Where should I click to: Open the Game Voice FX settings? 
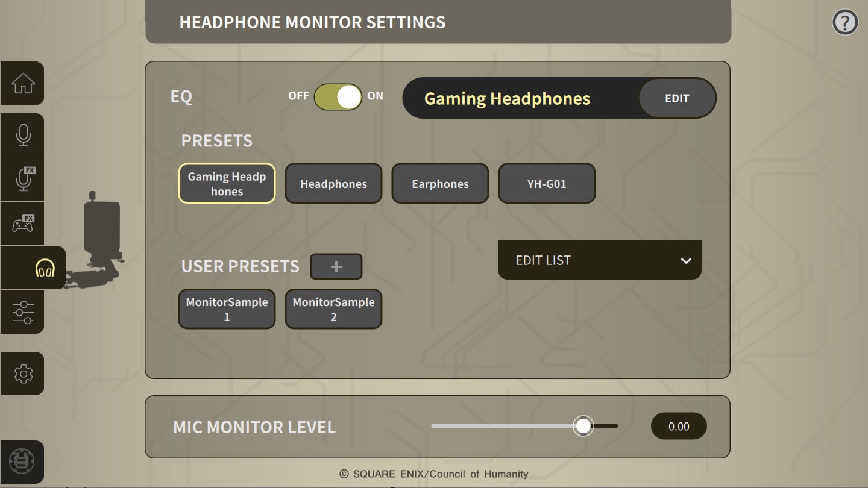coord(22,224)
